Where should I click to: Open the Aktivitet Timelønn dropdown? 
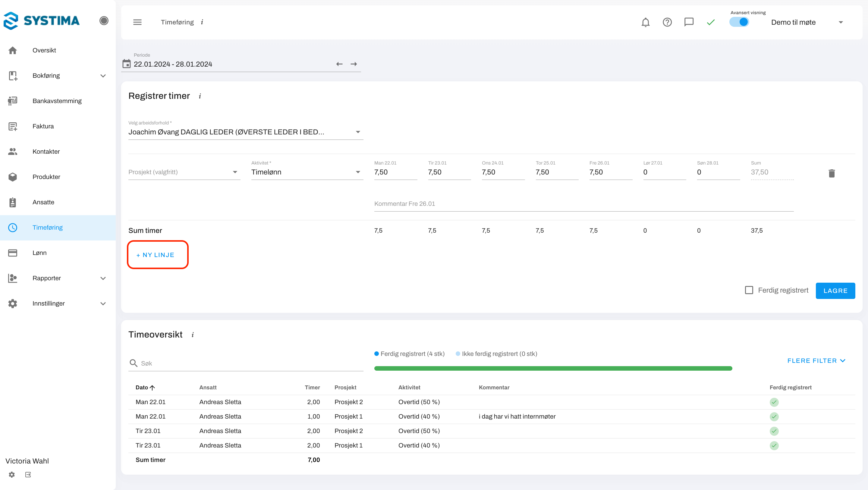tap(307, 172)
